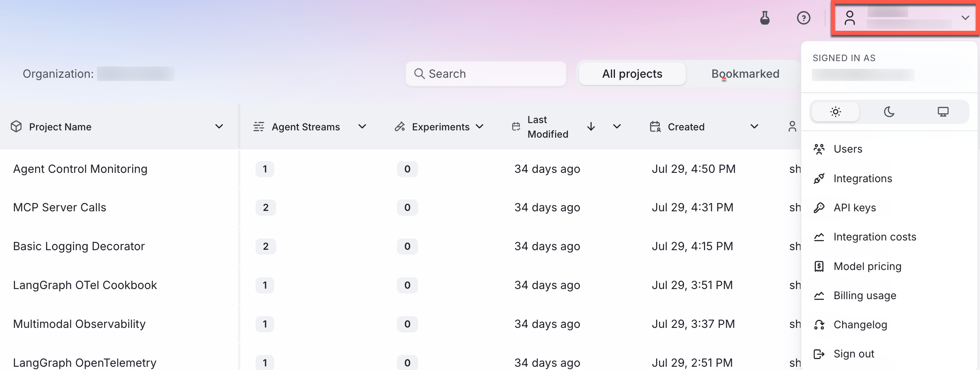Click agent streams count for Basic Logging Decorator
Screen dimensions: 980x370
tap(266, 247)
